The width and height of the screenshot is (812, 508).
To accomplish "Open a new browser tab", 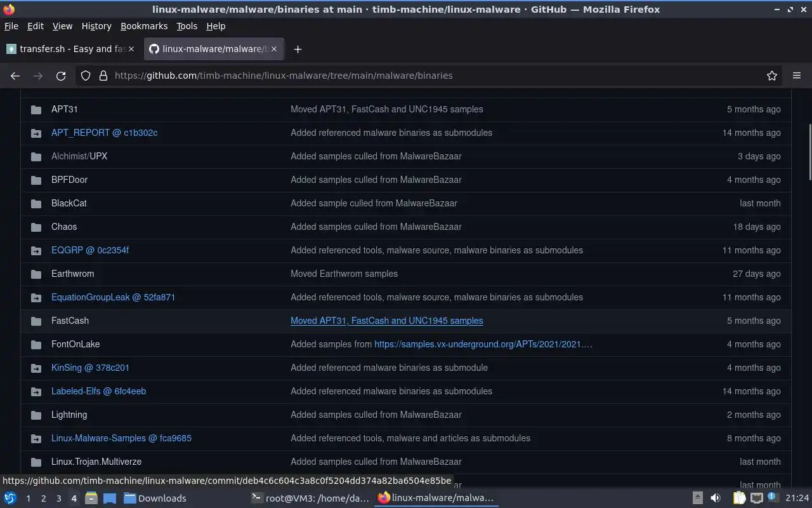I will pos(298,49).
